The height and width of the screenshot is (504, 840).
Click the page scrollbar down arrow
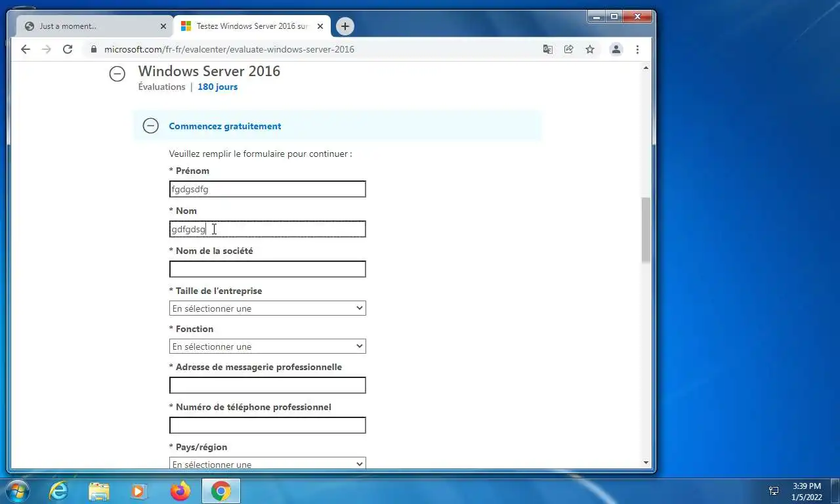pyautogui.click(x=646, y=463)
